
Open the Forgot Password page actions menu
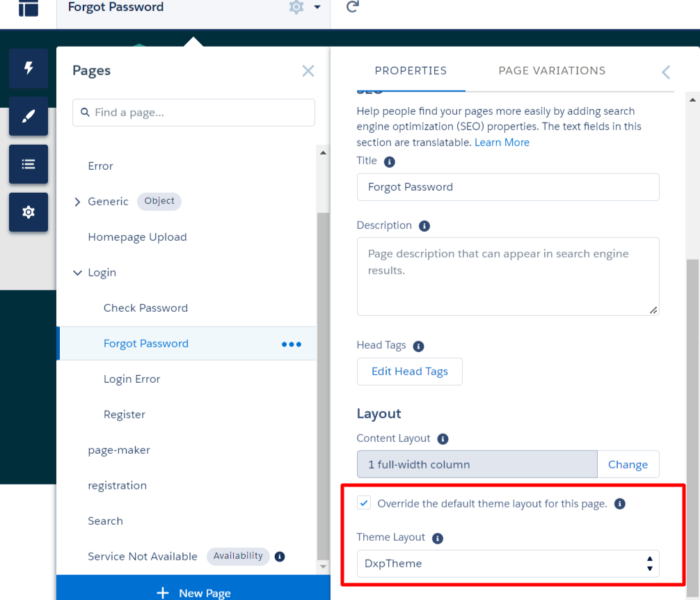coord(291,344)
